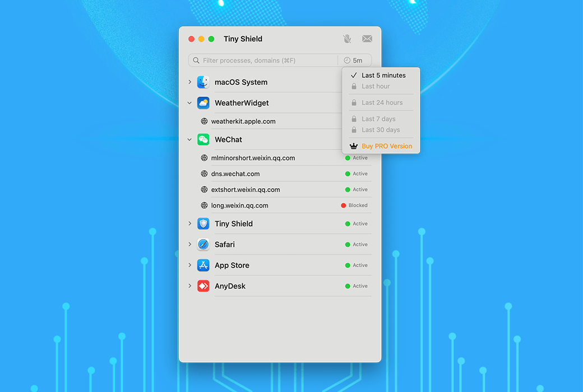Select Last 30 days menu item
The image size is (583, 392).
point(381,130)
